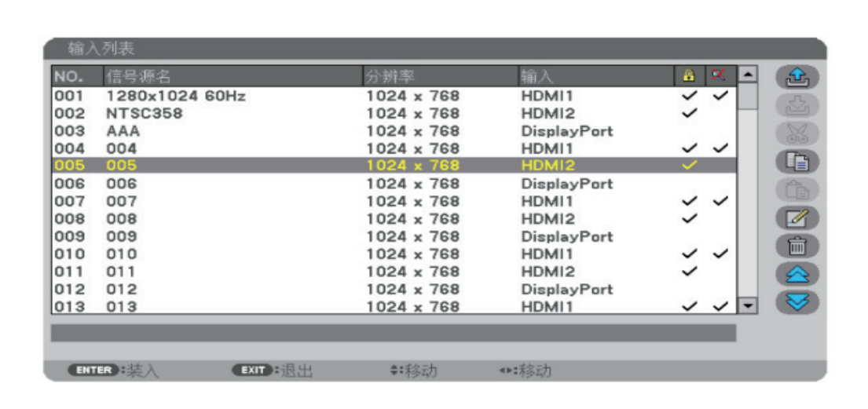Click the scrollbar up arrow
868x409 pixels.
748,75
